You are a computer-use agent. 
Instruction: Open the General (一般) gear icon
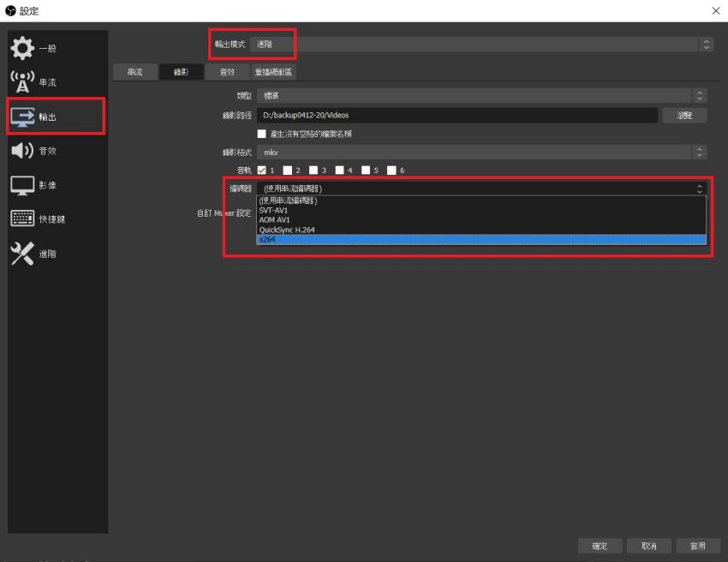coord(22,48)
